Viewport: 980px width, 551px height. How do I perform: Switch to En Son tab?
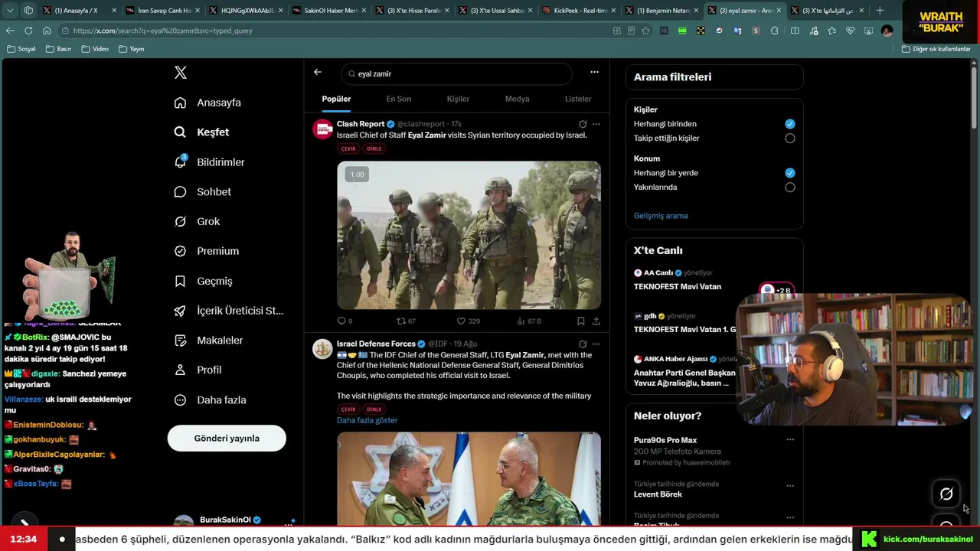pos(399,99)
